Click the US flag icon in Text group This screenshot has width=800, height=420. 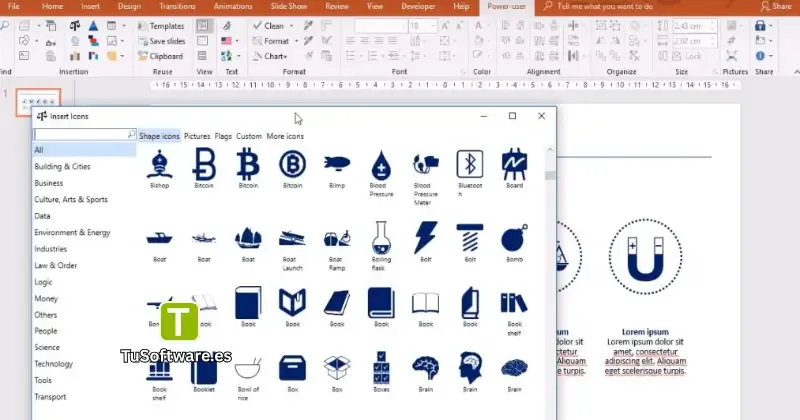[227, 41]
